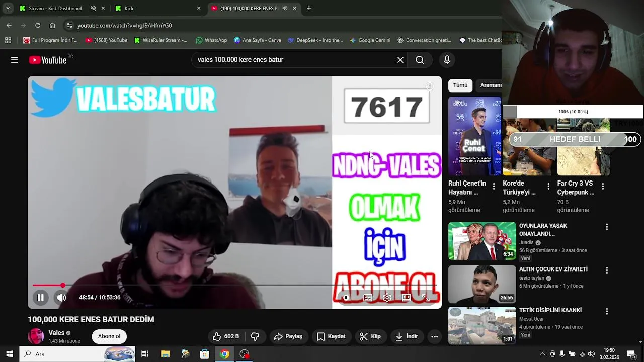This screenshot has height=362, width=644.
Task: Open options for Kore'de Türkiye'yi video
Action: click(x=548, y=187)
